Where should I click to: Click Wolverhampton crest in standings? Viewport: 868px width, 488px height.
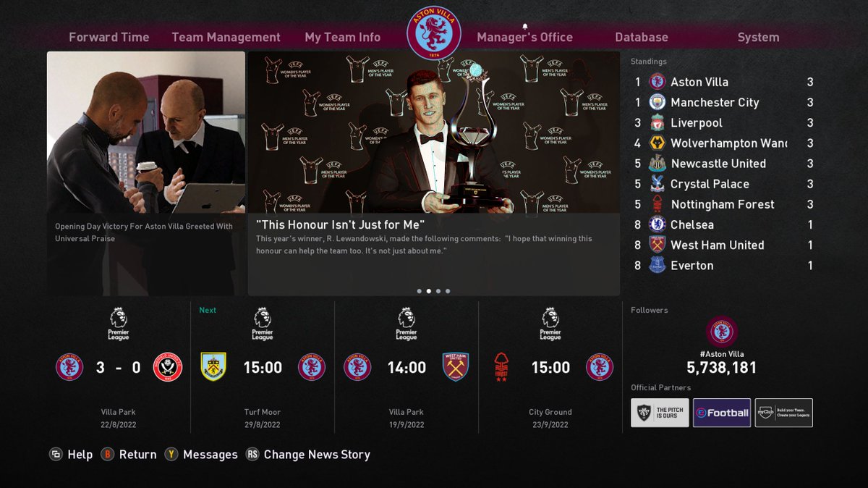click(x=658, y=143)
